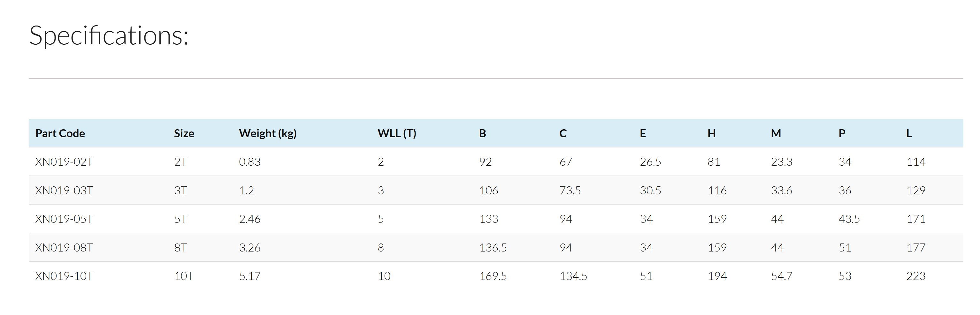Select part code XN019-08T
Viewport: 980px width, 315px height.
[x=64, y=248]
